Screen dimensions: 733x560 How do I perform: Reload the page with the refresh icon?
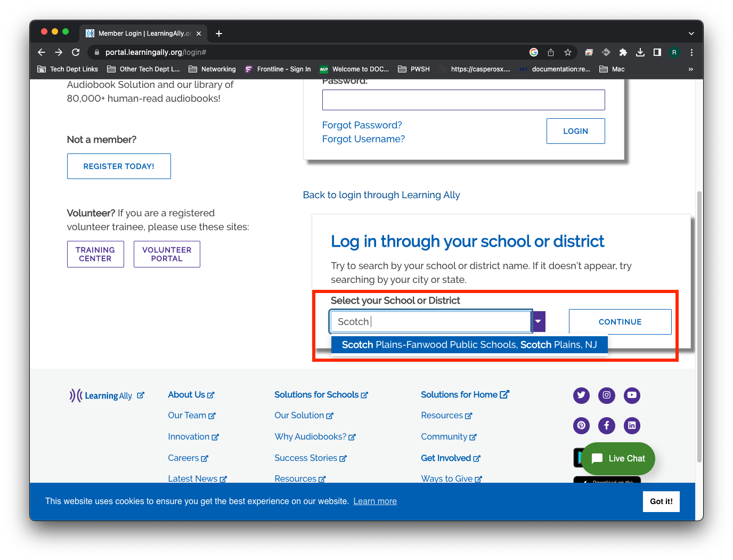coord(76,52)
